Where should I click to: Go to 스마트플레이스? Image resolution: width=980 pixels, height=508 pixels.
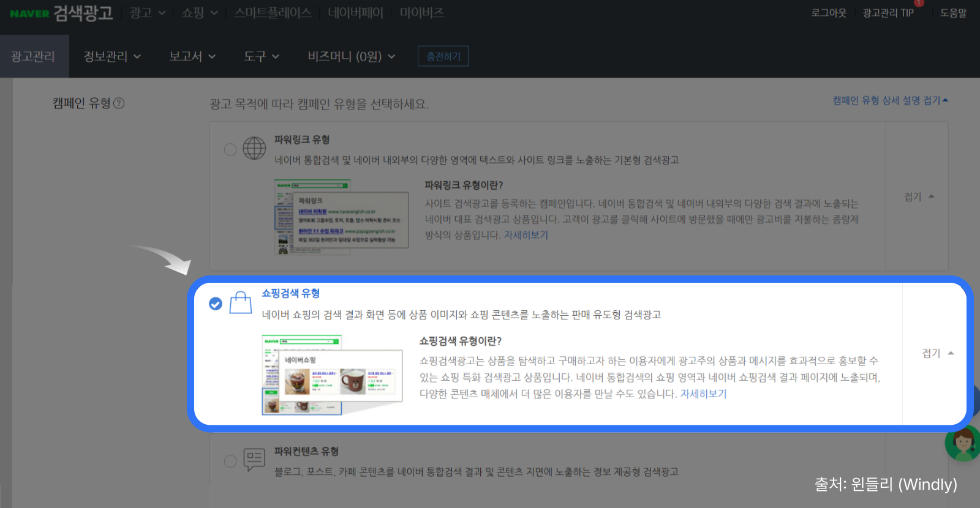click(x=273, y=13)
